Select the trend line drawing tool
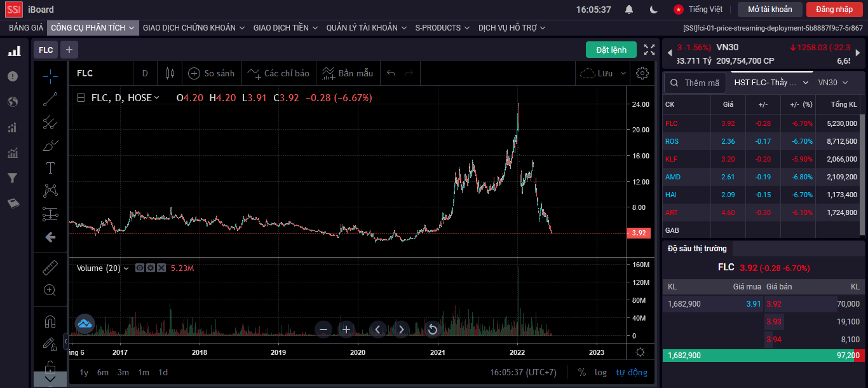 (50, 99)
